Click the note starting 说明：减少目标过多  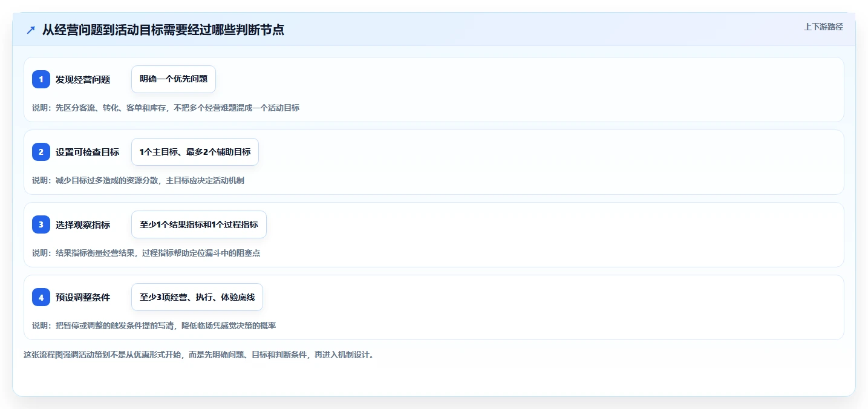coord(138,180)
